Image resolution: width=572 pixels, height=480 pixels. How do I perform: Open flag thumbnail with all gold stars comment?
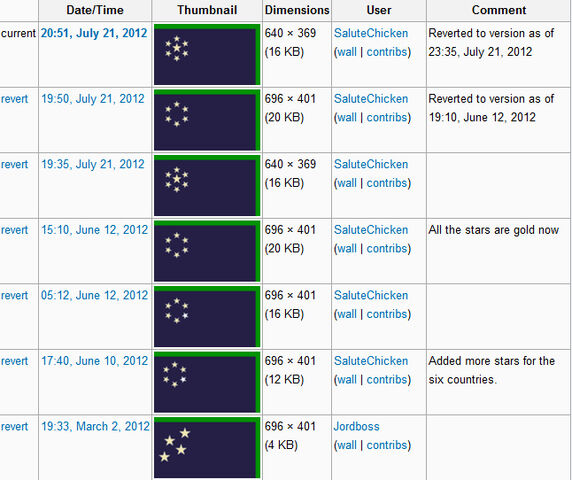click(x=207, y=251)
